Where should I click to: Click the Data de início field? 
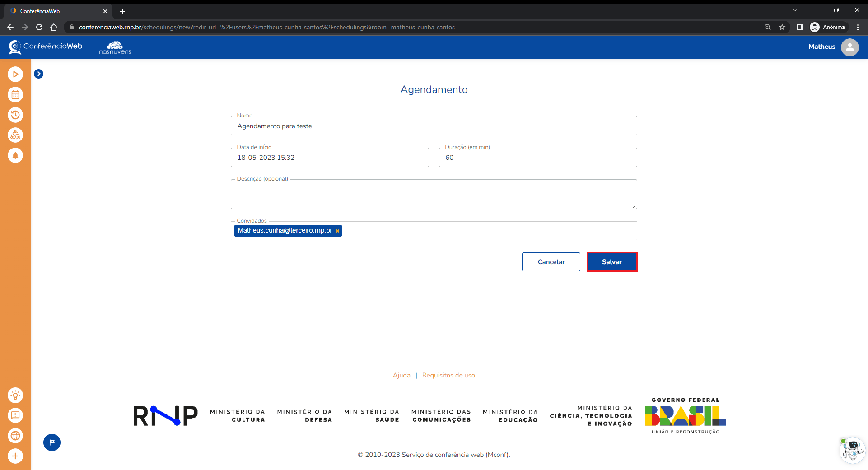pos(330,158)
